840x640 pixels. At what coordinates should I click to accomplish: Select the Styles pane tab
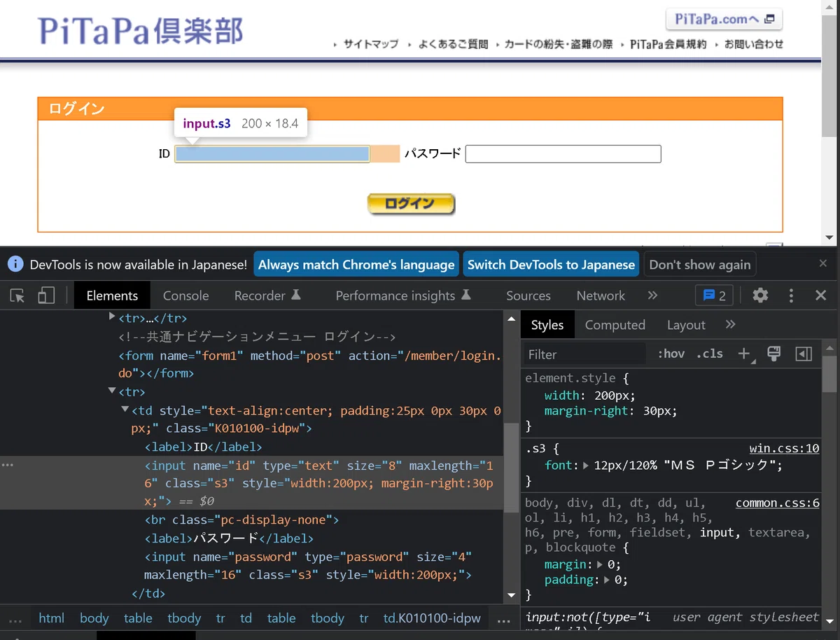click(547, 325)
